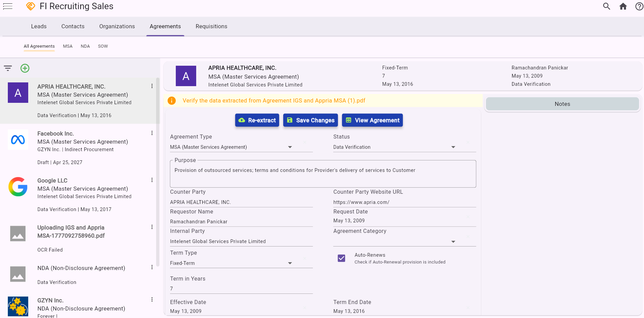This screenshot has width=644, height=318.
Task: Open more options for APRIA HEALTHCARE agreement
Action: pos(152,86)
